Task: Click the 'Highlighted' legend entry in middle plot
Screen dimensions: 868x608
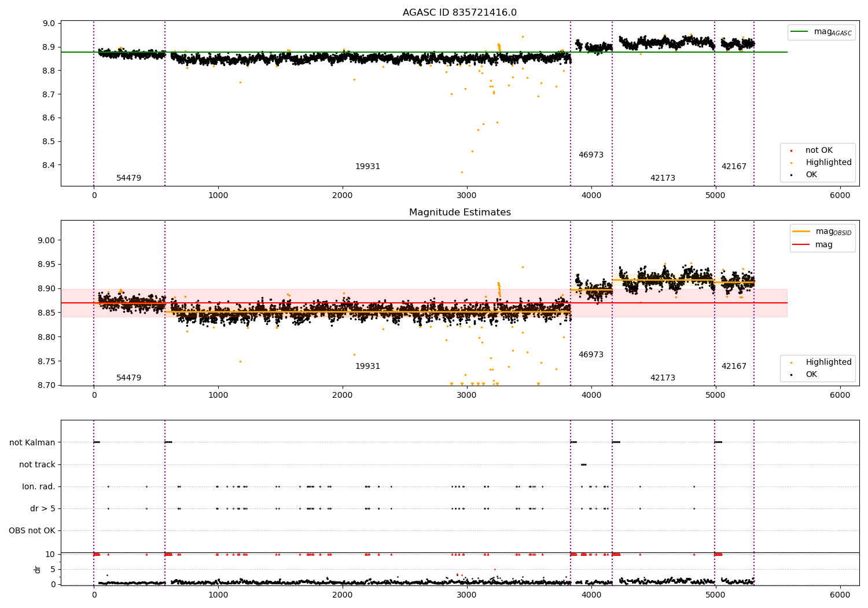Action: click(828, 362)
